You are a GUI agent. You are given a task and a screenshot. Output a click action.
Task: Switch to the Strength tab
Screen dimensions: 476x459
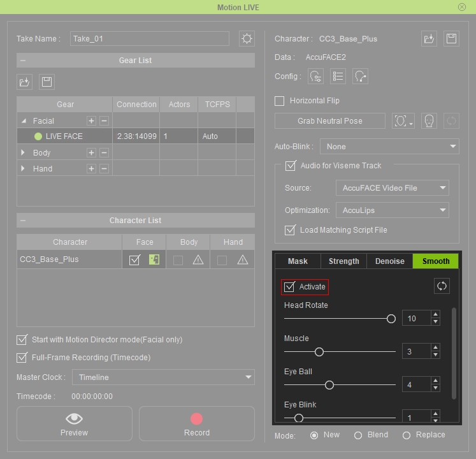pyautogui.click(x=343, y=261)
